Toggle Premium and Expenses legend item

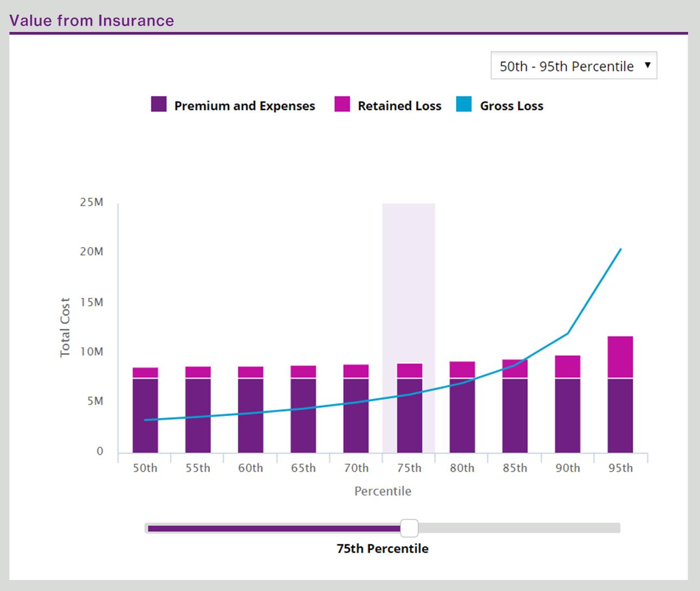click(x=233, y=105)
